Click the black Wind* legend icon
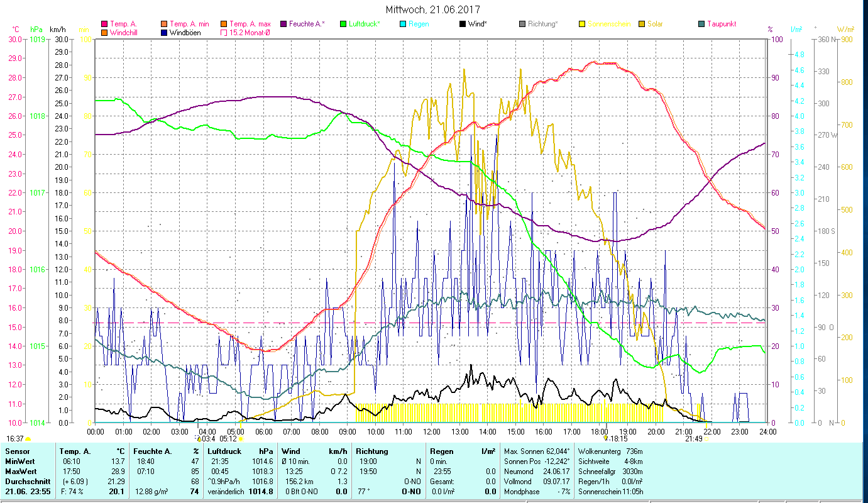The width and height of the screenshot is (868, 503). click(x=463, y=24)
